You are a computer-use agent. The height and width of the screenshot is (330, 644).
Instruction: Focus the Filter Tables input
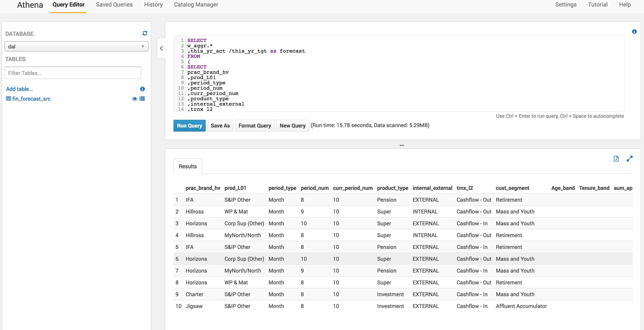click(73, 73)
